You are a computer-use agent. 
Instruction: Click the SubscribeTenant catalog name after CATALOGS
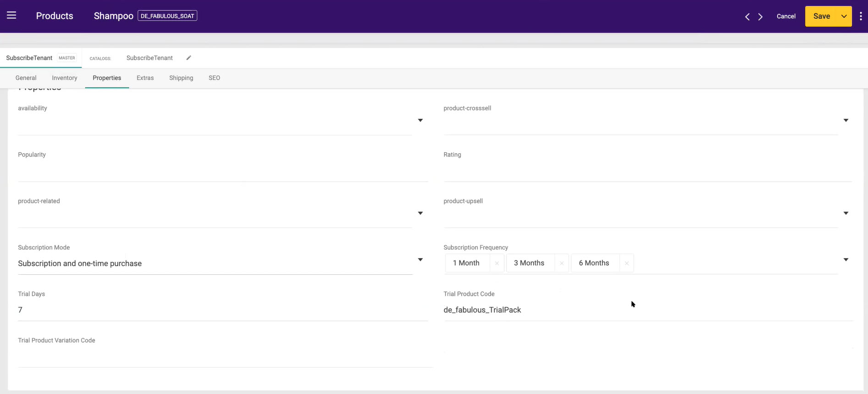coord(149,58)
